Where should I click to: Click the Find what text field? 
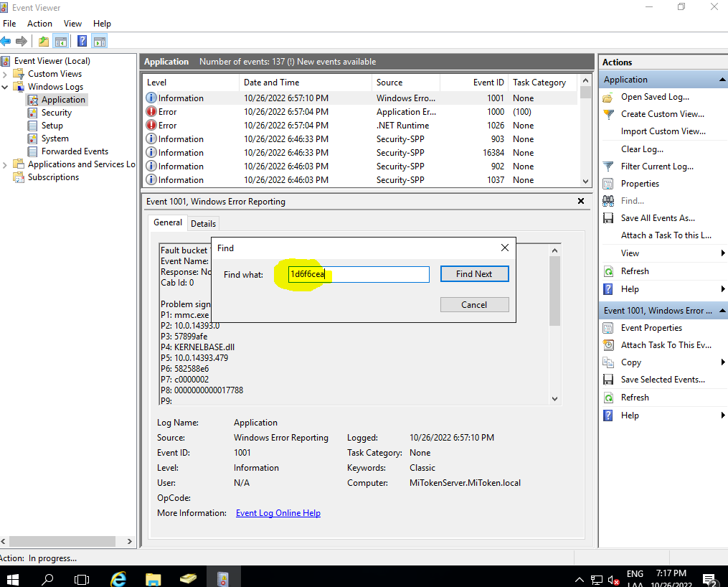click(x=359, y=274)
